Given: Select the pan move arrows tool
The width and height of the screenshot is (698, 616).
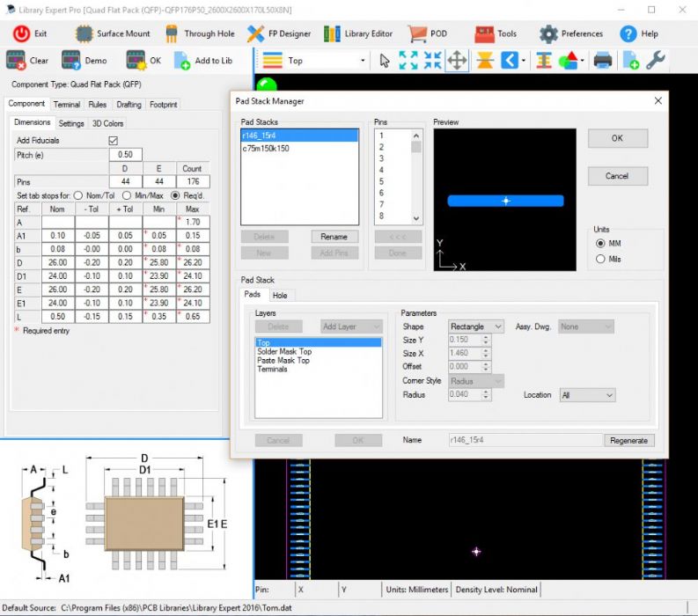Looking at the screenshot, I should (457, 61).
